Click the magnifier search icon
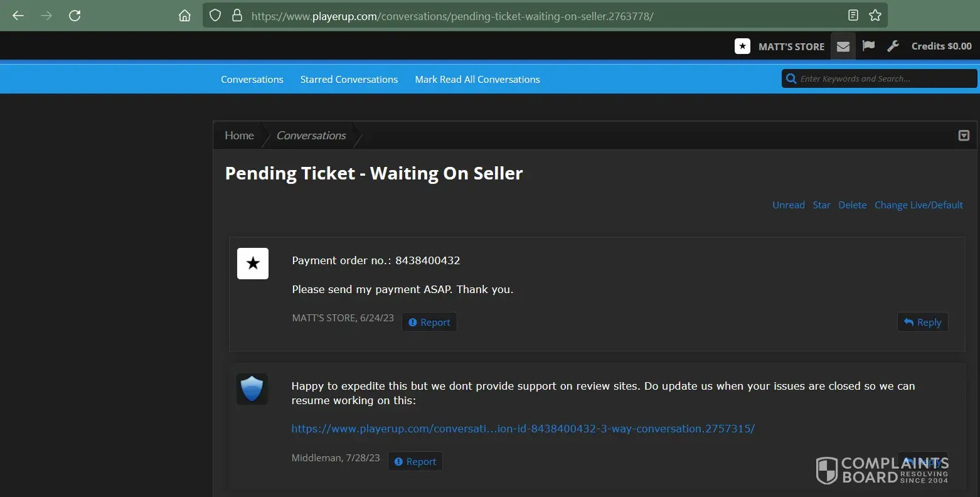980x497 pixels. click(791, 78)
